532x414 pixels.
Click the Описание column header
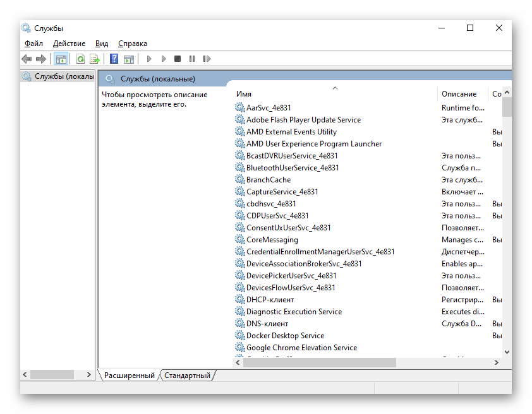(459, 94)
